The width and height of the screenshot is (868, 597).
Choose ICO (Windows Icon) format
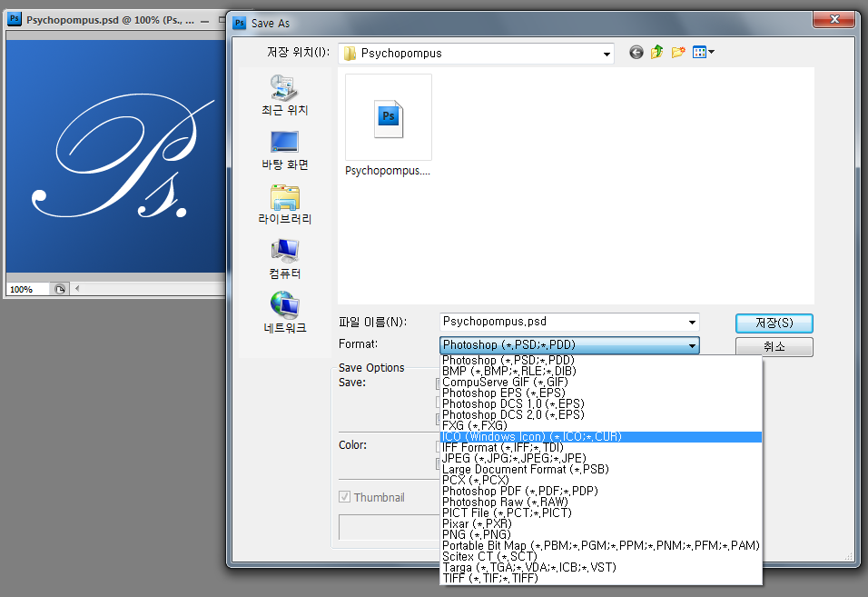[x=601, y=437]
